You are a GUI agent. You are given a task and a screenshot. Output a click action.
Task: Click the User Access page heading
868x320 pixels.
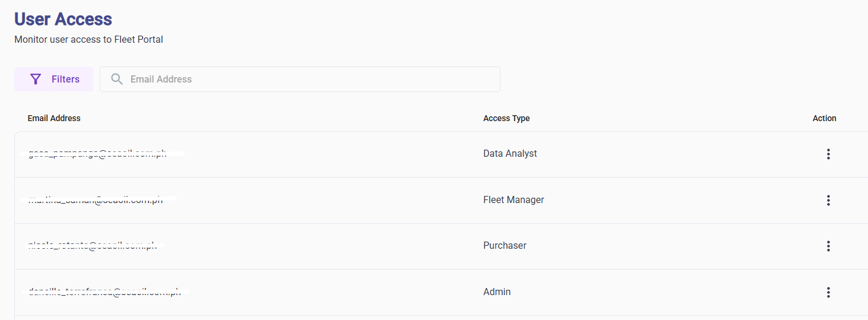pos(63,19)
